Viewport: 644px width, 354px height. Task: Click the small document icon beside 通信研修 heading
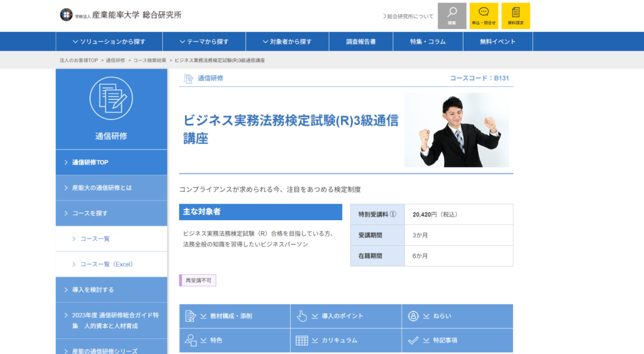189,79
